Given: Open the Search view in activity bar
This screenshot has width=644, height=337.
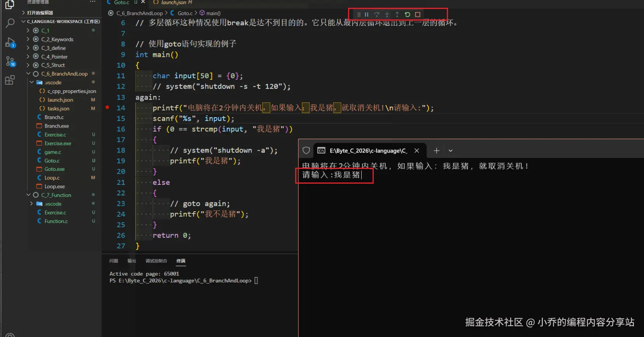Looking at the screenshot, I should tap(10, 23).
